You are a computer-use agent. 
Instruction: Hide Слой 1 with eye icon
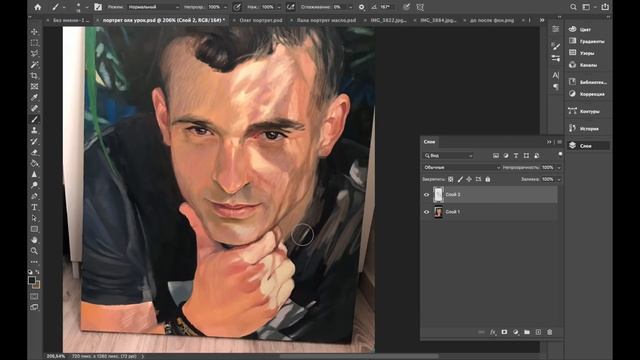pyautogui.click(x=427, y=212)
